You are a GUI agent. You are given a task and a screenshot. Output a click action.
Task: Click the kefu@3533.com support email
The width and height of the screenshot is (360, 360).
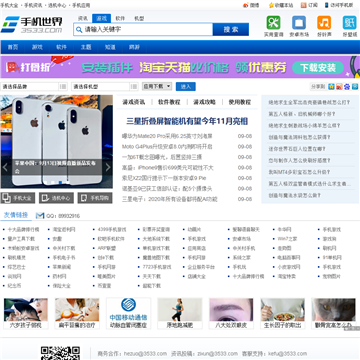[288, 354]
